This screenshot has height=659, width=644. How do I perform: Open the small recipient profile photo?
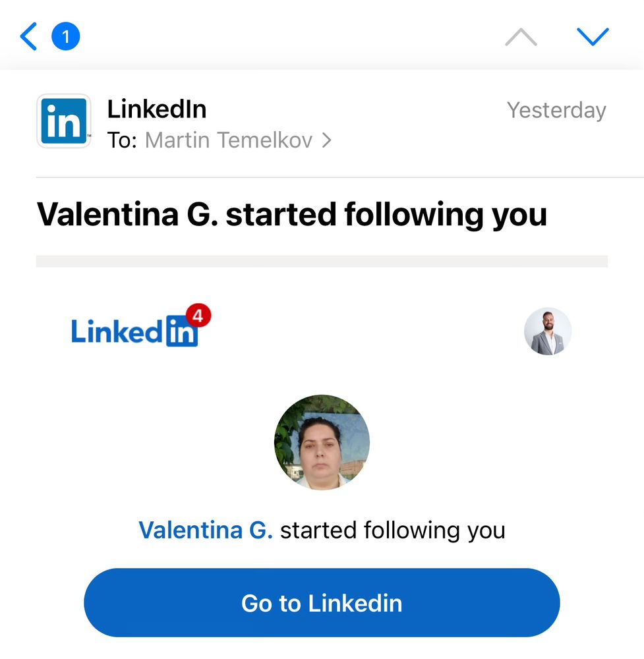click(x=548, y=331)
